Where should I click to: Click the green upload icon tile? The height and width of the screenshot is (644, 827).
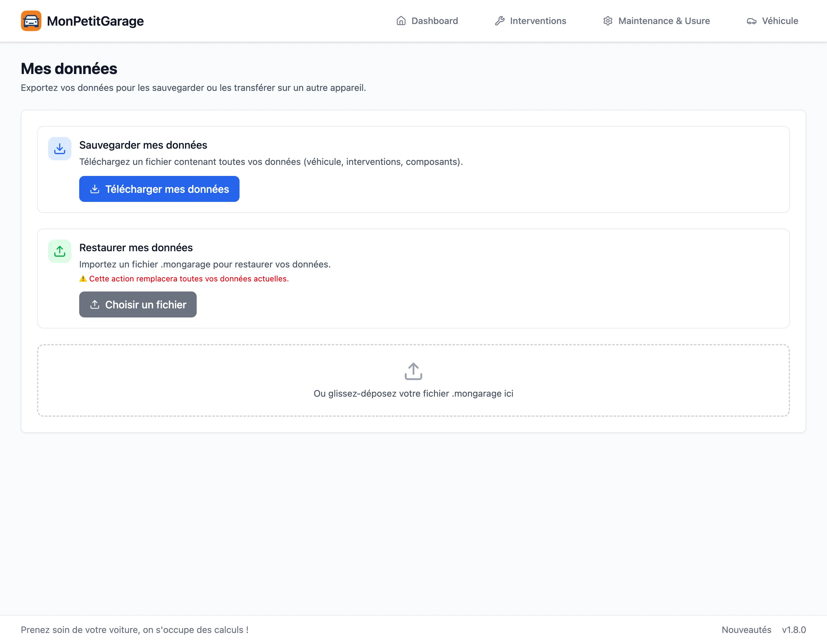[x=59, y=251]
